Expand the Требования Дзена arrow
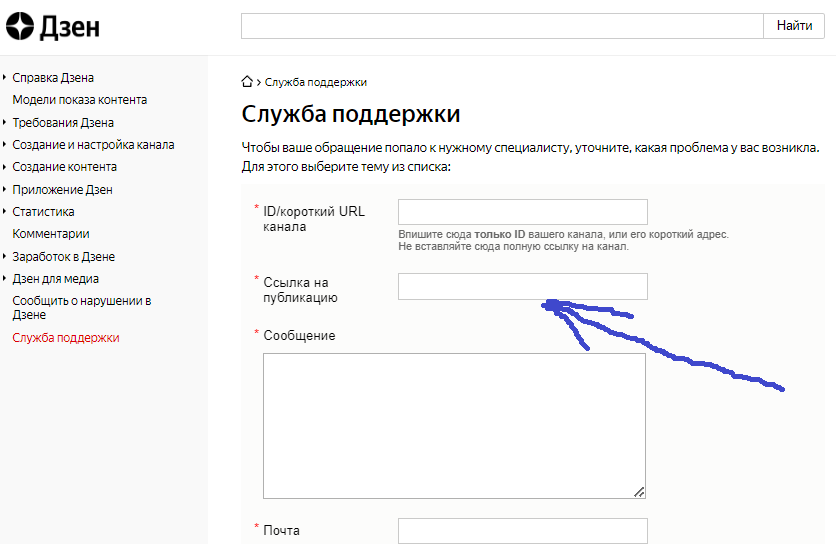836x544 pixels. coord(4,122)
